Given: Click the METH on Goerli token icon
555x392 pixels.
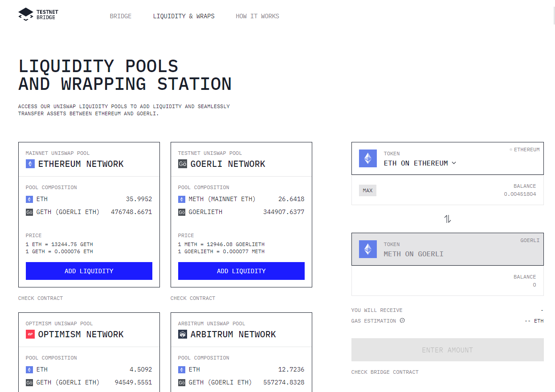Looking at the screenshot, I should point(368,249).
